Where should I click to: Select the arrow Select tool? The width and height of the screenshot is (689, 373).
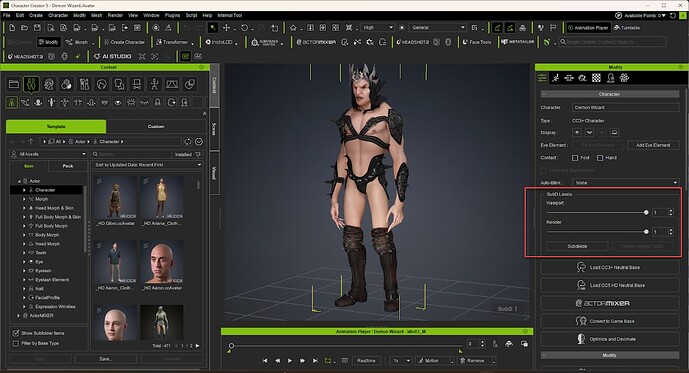pos(213,28)
